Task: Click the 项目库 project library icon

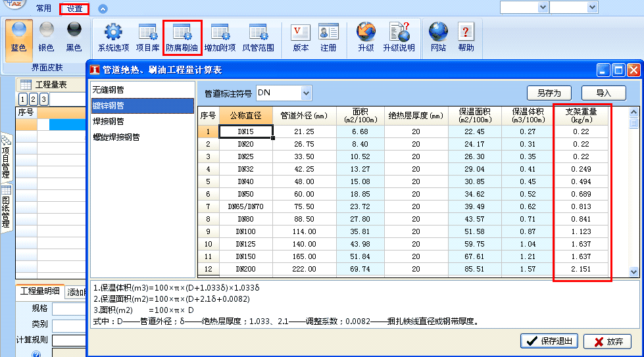Action: [x=147, y=37]
